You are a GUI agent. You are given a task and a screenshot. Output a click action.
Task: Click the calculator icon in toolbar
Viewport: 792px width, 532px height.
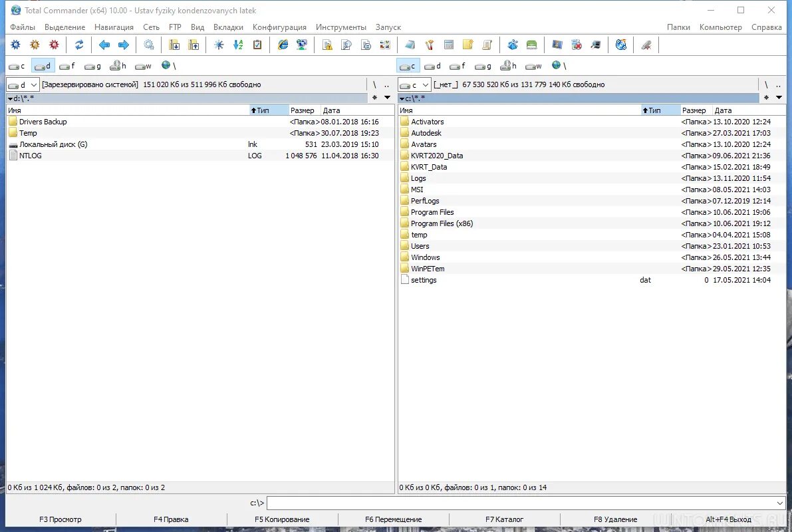pos(448,45)
